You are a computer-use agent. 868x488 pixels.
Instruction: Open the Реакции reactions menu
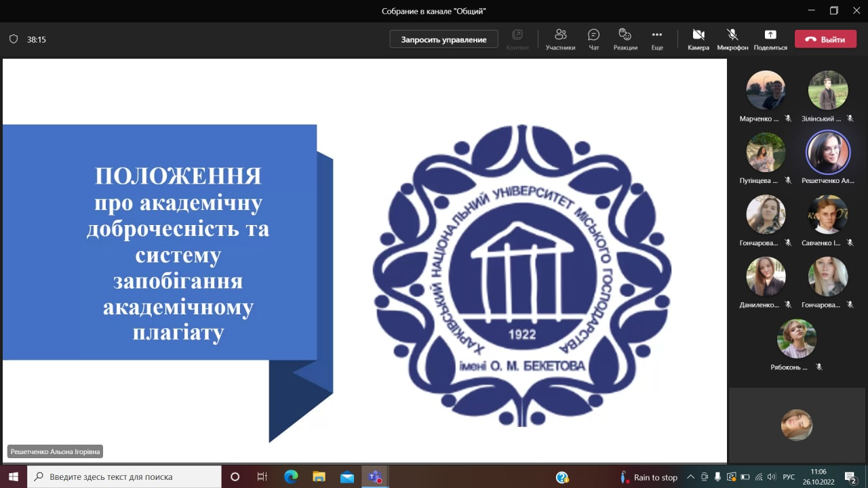click(x=625, y=39)
